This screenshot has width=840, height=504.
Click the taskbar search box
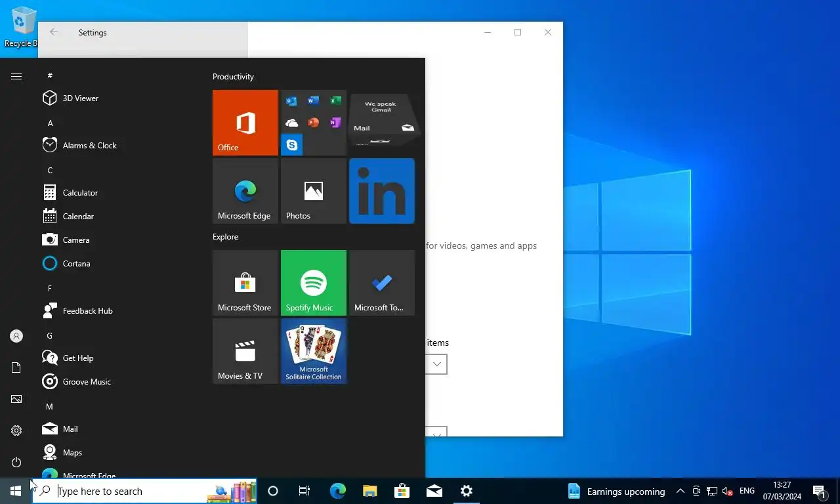(x=144, y=491)
